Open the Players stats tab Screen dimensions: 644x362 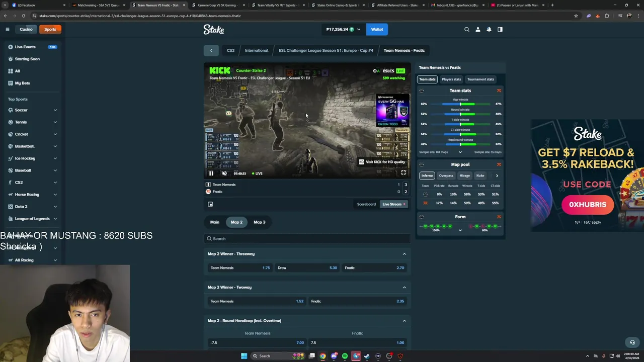coord(451,79)
